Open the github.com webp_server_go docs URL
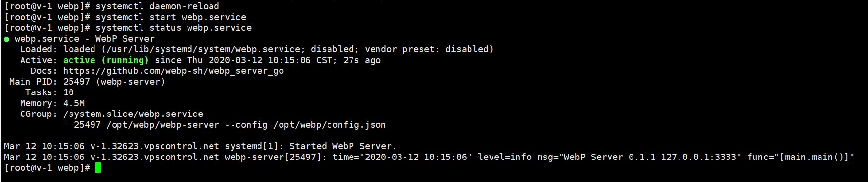 (x=173, y=71)
